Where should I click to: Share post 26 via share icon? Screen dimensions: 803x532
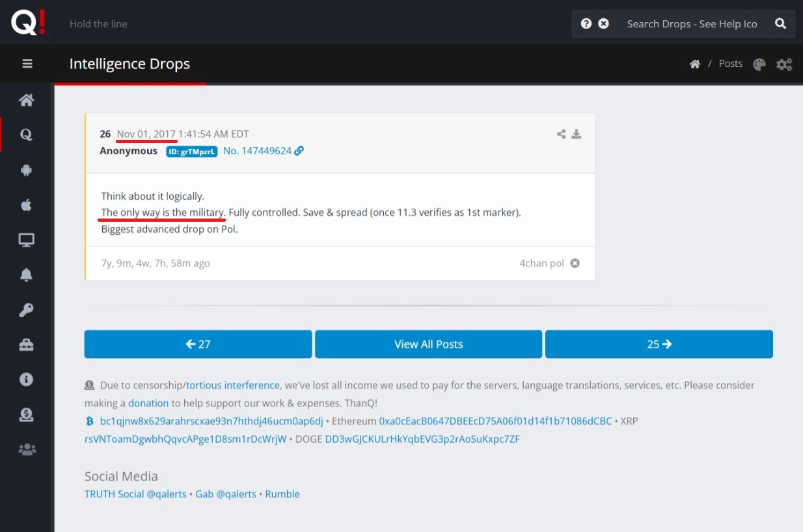(561, 134)
